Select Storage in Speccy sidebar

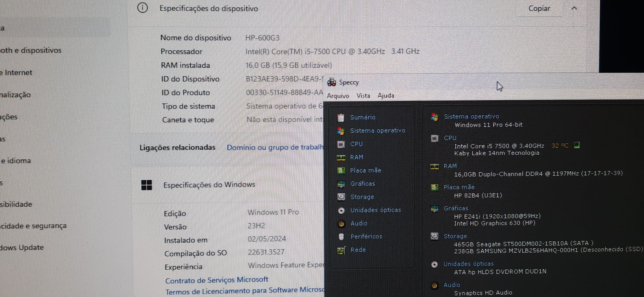(362, 197)
